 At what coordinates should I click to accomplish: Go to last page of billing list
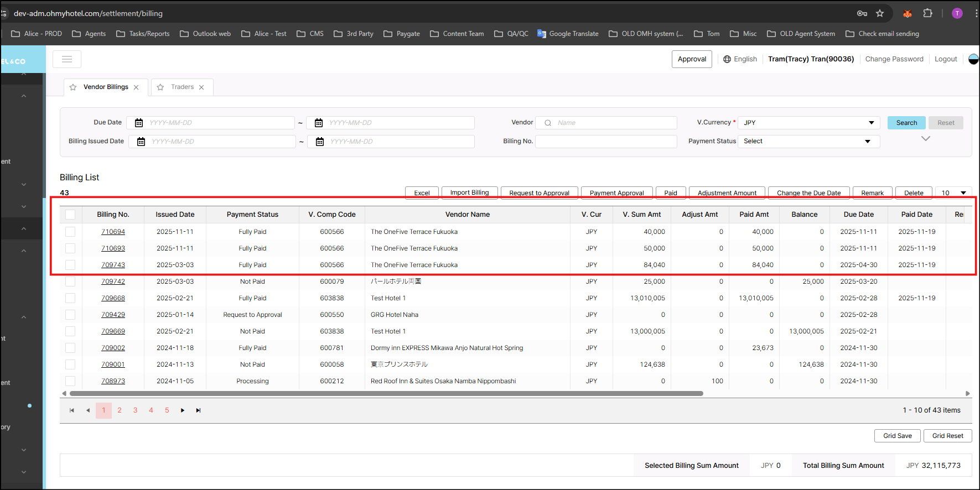click(x=198, y=410)
